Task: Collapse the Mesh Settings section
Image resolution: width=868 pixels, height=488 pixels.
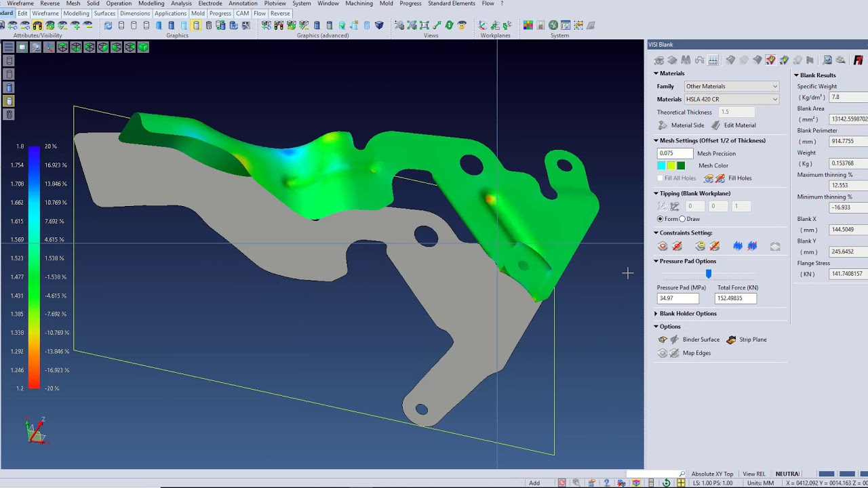Action: (656, 140)
